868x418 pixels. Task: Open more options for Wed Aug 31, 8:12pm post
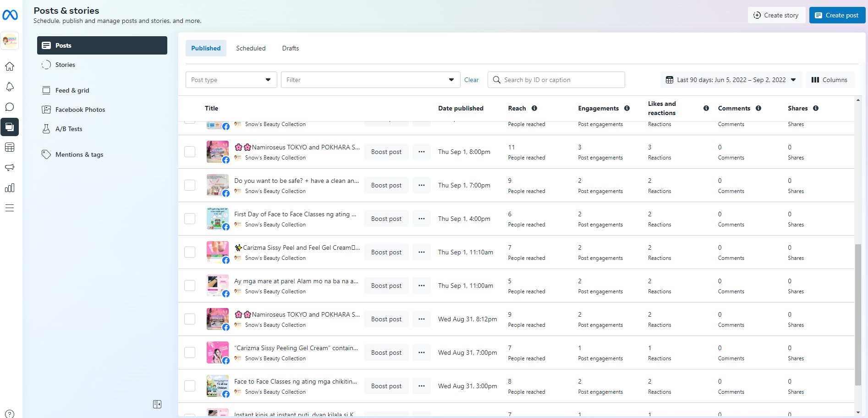point(422,319)
